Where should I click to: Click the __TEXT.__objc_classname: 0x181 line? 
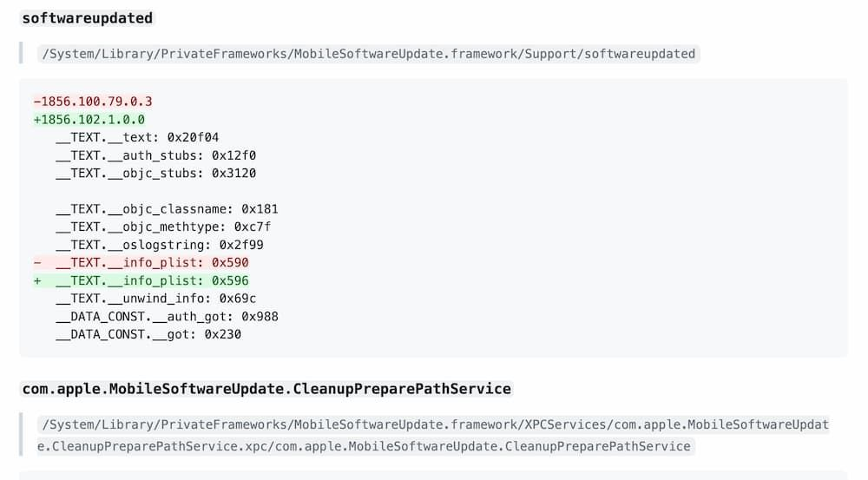[x=167, y=209]
